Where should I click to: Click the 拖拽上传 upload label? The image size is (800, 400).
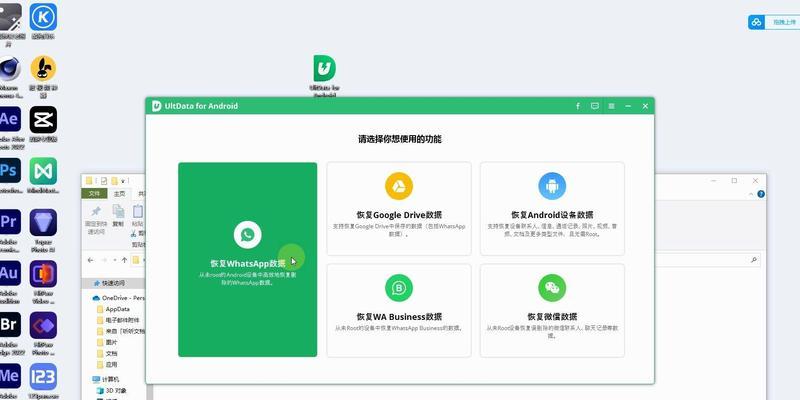[x=784, y=22]
